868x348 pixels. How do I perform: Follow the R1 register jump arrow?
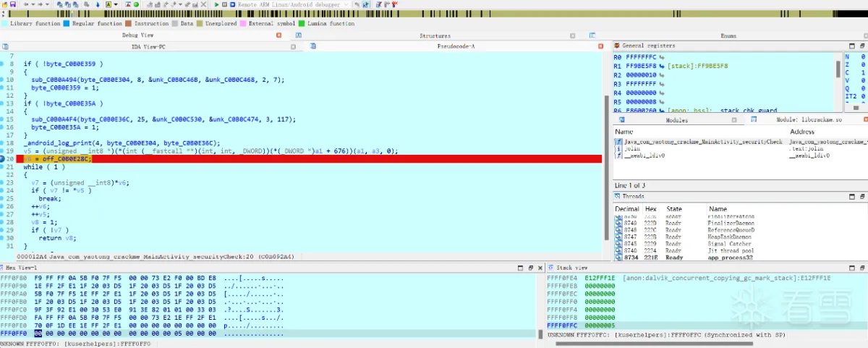point(661,66)
